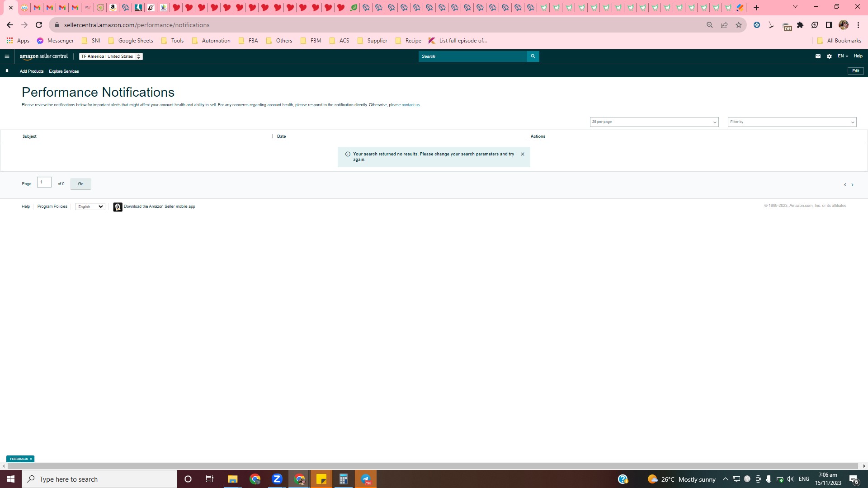Click the zoom magnifier in address bar
Viewport: 868px width, 488px height.
click(710, 25)
